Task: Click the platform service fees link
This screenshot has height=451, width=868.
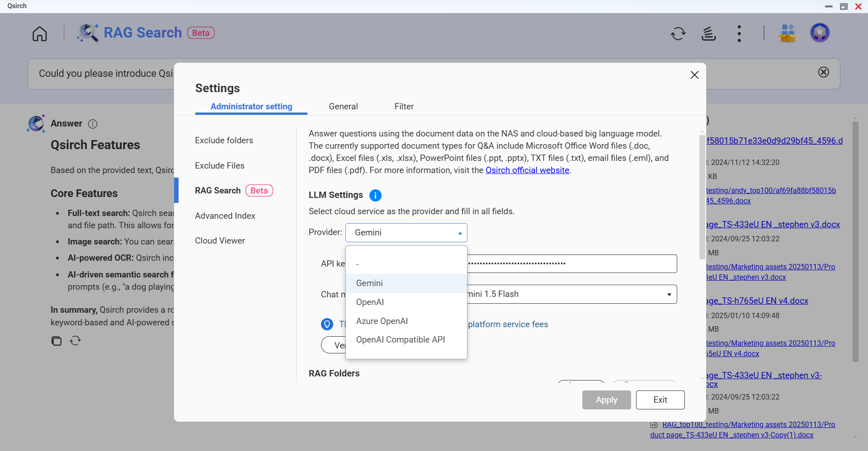Action: pos(508,324)
